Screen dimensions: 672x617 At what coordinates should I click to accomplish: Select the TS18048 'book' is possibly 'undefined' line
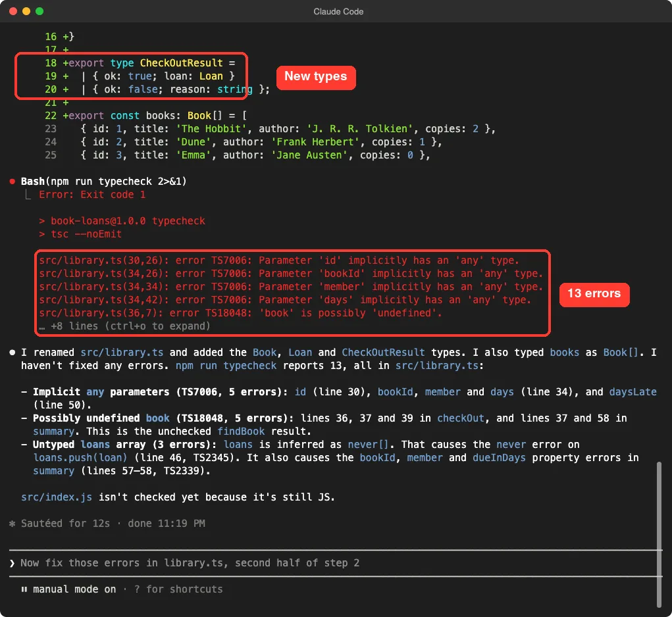tap(240, 313)
